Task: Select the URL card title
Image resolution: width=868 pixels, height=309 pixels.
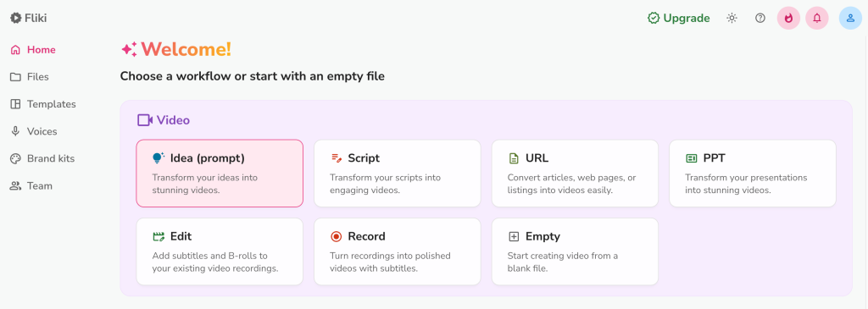Action: [537, 158]
